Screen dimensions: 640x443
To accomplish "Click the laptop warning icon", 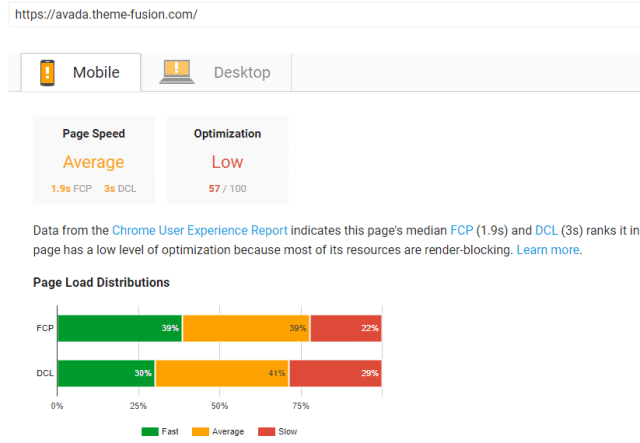I will pos(177,72).
